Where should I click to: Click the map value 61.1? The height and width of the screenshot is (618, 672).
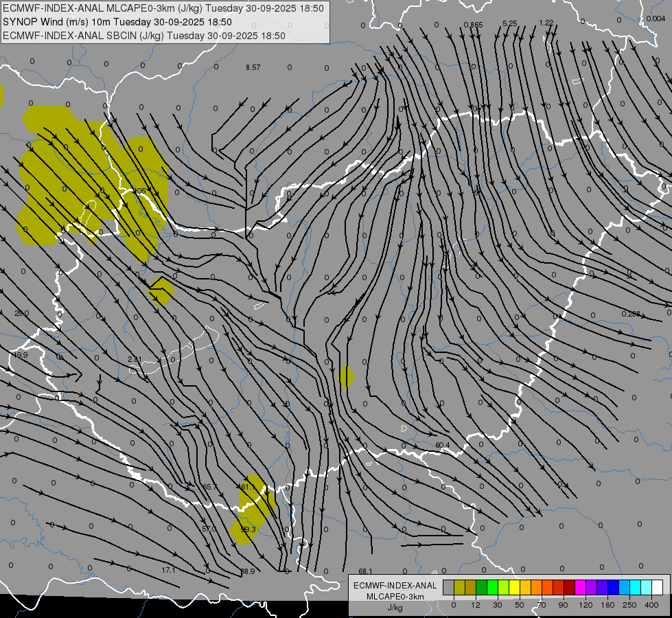tap(248, 487)
